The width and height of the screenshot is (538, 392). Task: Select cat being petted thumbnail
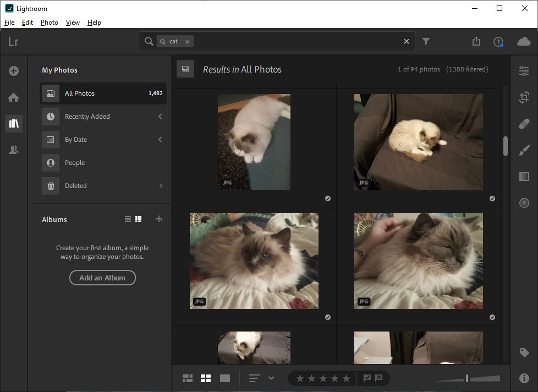(418, 261)
